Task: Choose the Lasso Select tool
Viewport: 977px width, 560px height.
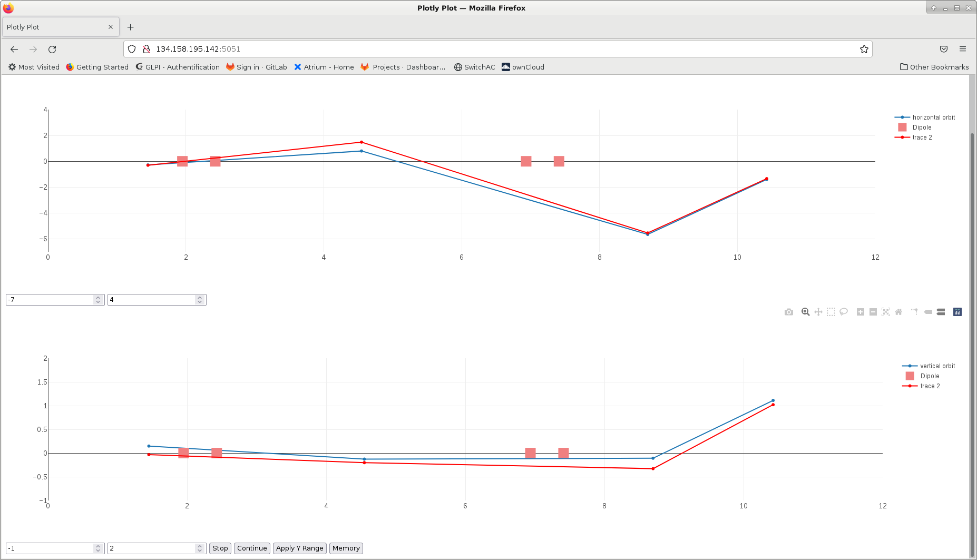Action: [843, 312]
